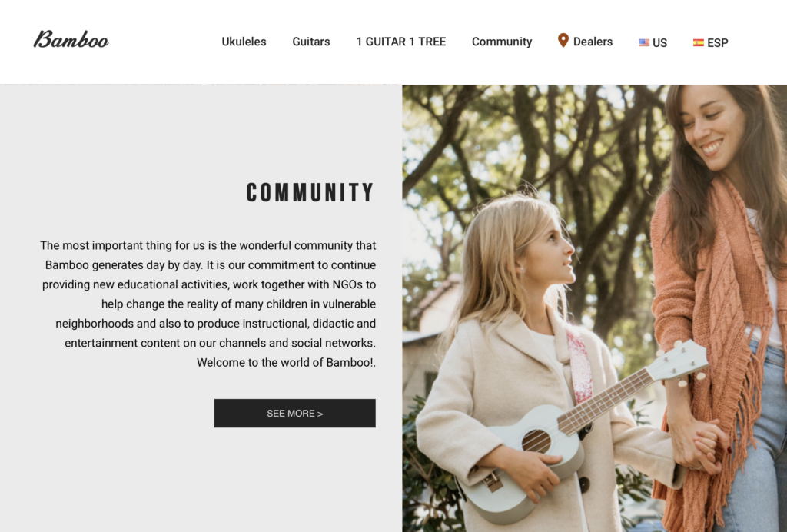Click the COMMUNITY section heading
This screenshot has width=787, height=532.
[310, 193]
